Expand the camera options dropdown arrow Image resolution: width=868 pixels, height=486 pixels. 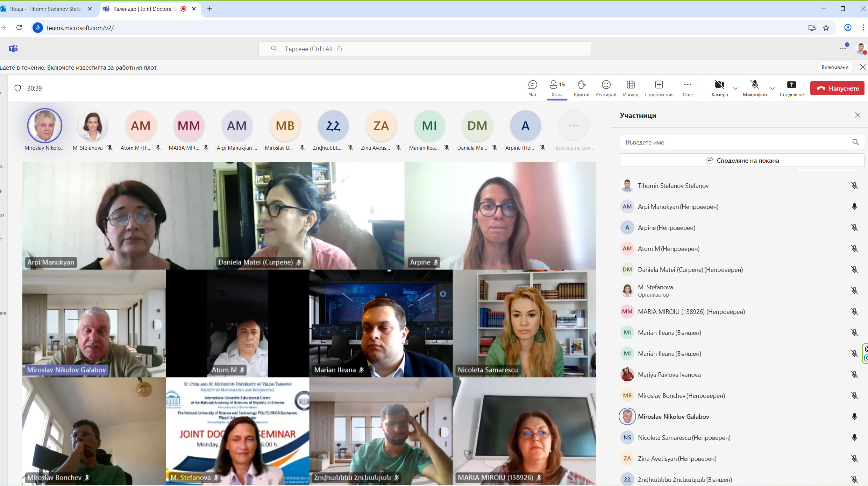click(x=735, y=89)
